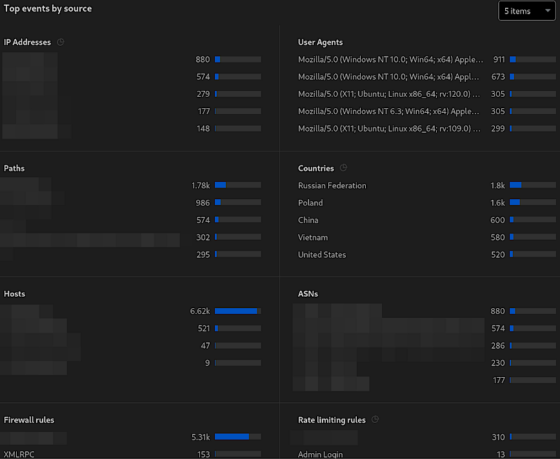Click the 153 count beside XMLRPC
This screenshot has height=459, width=560.
[204, 454]
